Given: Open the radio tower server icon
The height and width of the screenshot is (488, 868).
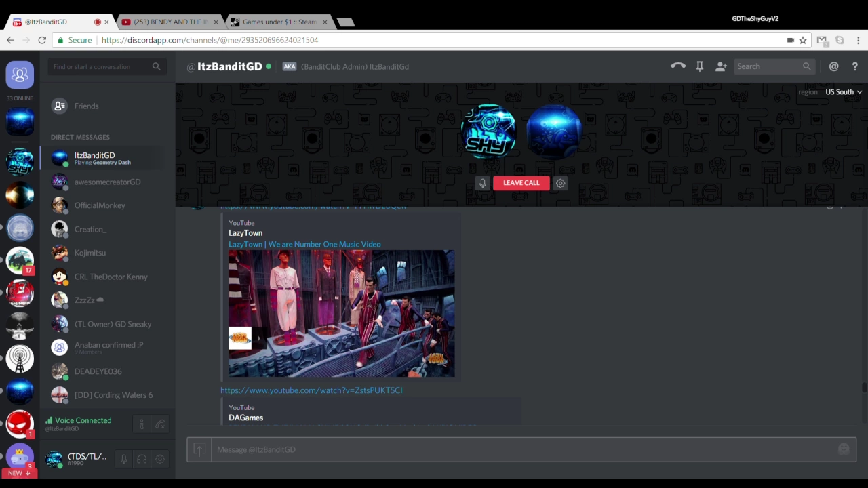Looking at the screenshot, I should 20,359.
